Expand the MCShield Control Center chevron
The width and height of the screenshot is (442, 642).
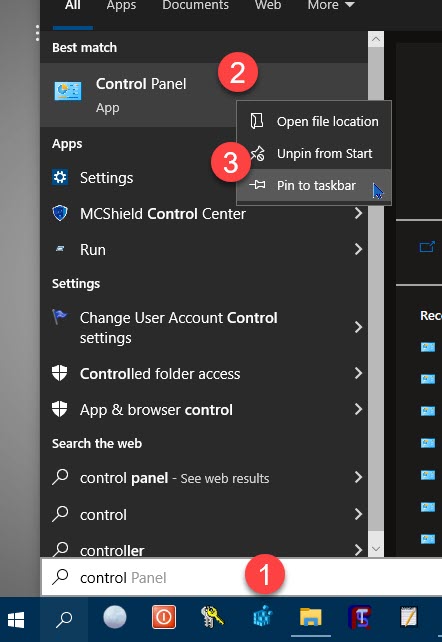(x=358, y=213)
